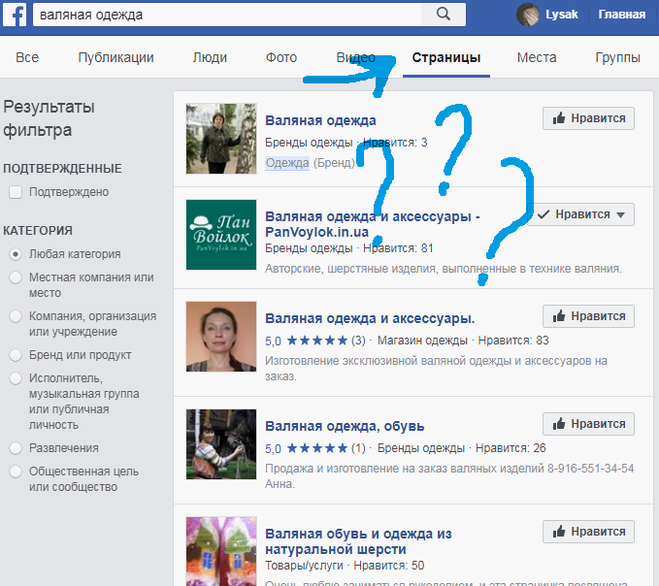Open Валяная обувь и одежда из натуральной шерсти

point(358,541)
